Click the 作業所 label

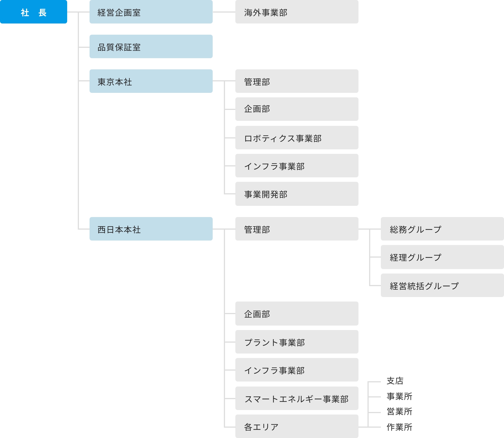[x=399, y=427]
